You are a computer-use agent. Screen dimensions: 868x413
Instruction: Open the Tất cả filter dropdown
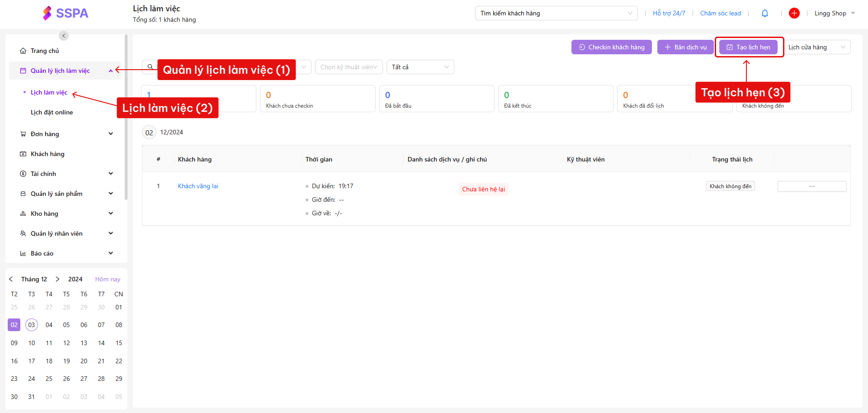pos(420,67)
